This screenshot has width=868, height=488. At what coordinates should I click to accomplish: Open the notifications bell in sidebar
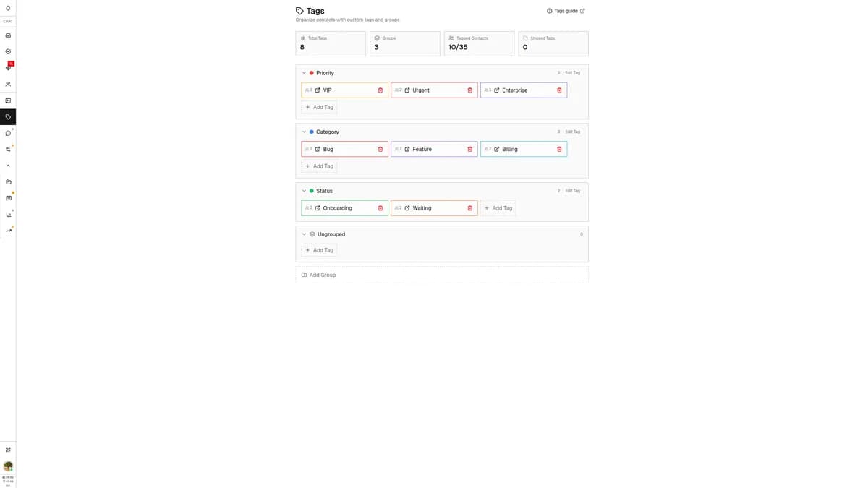8,7
